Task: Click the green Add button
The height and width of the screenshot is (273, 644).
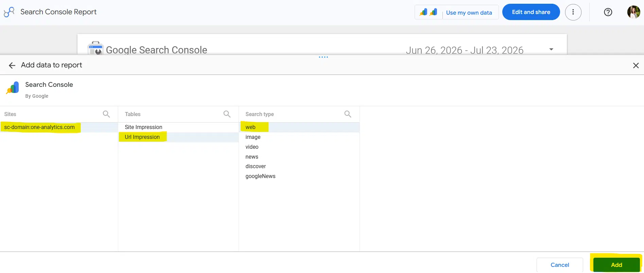Action: pos(616,265)
